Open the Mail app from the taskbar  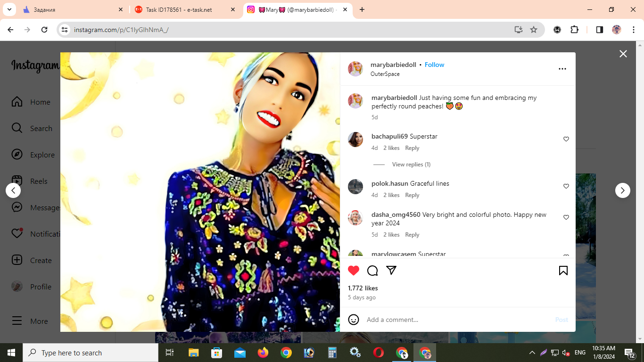pos(240,353)
